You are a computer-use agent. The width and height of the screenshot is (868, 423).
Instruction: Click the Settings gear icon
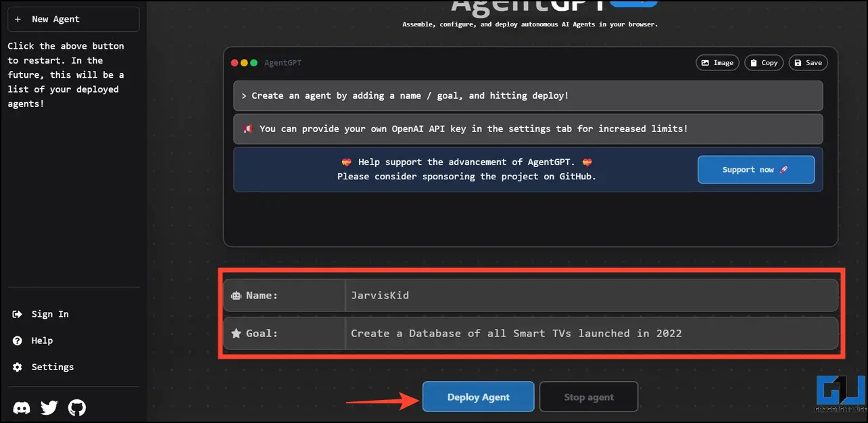18,367
